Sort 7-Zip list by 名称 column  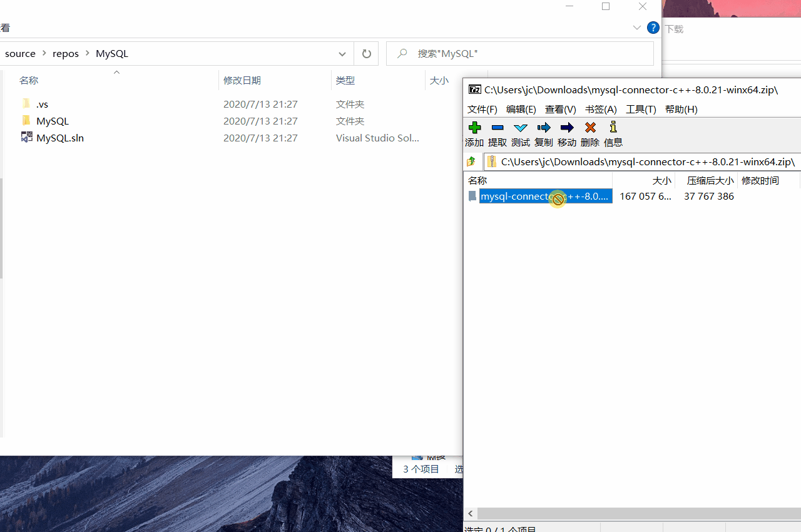point(477,180)
